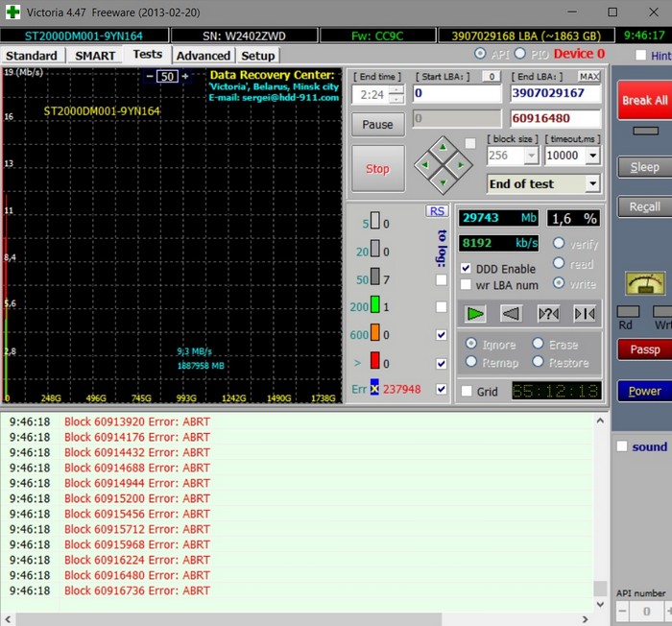This screenshot has height=626, width=672.
Task: Click the reverse scan direction arrow icon
Action: (511, 313)
